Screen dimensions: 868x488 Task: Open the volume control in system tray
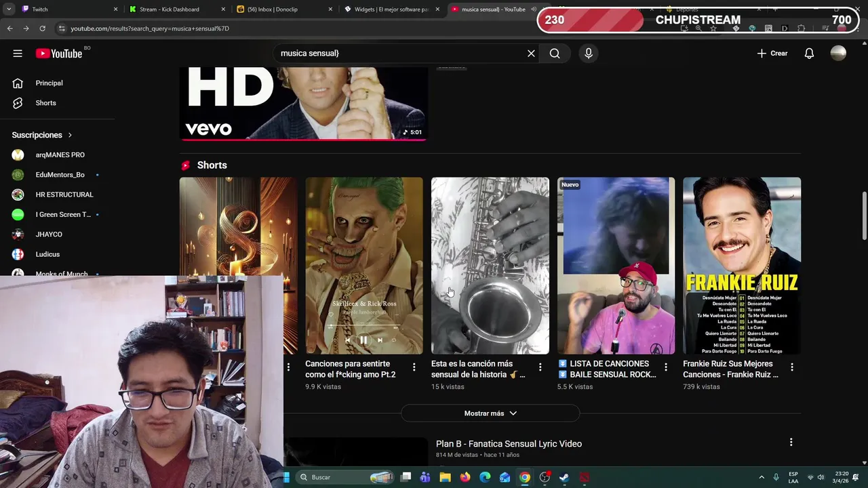click(x=821, y=477)
